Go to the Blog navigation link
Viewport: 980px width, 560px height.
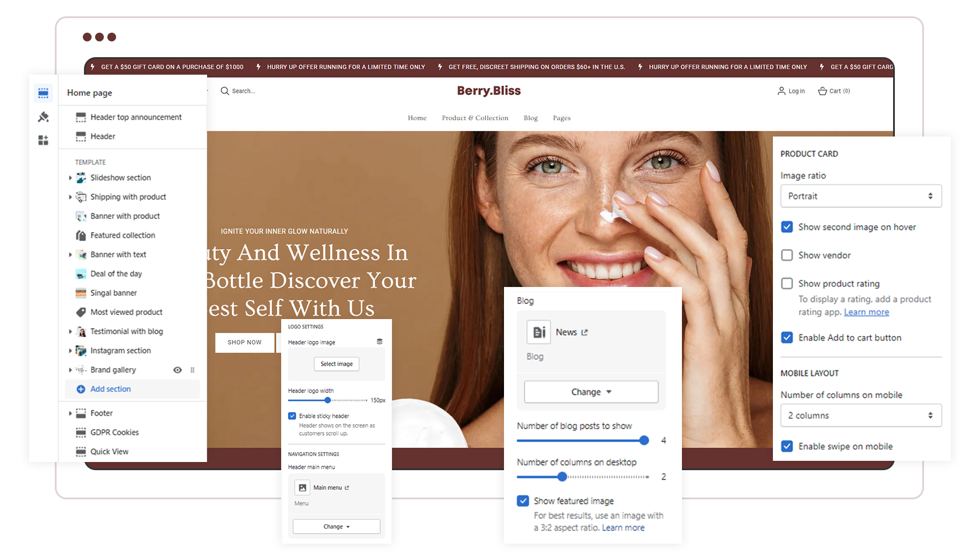(530, 118)
